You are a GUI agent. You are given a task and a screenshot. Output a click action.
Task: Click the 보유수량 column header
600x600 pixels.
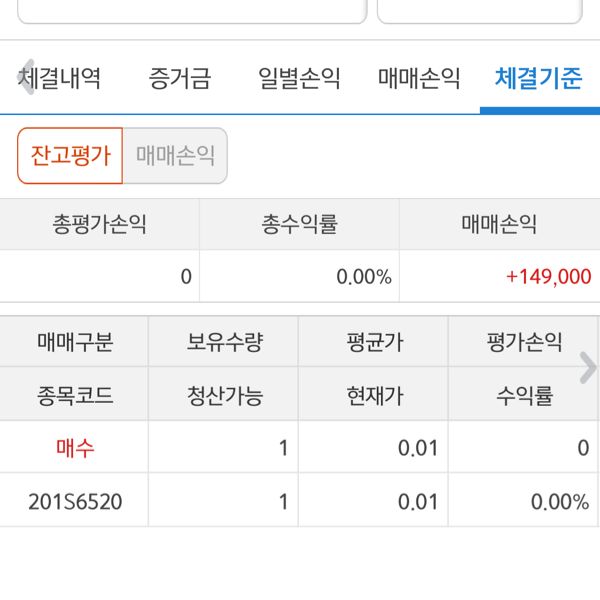point(224,342)
